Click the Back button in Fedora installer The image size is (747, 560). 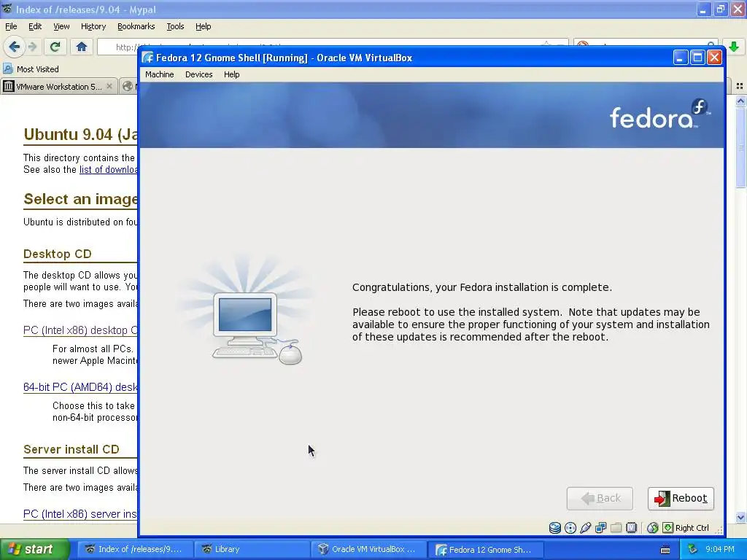(x=600, y=499)
